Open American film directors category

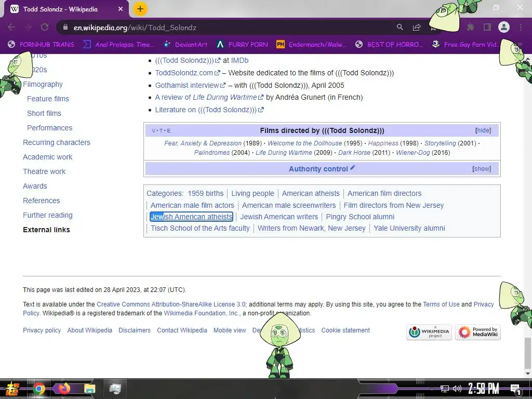pos(384,193)
